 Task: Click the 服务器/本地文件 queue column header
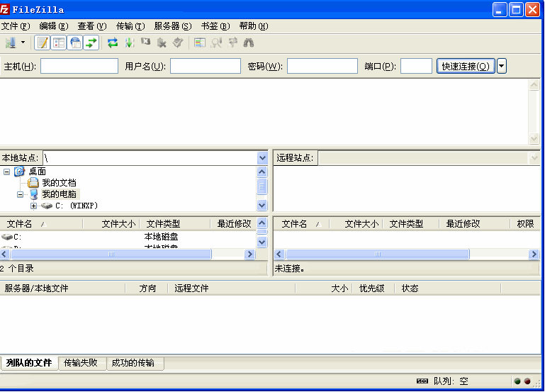click(62, 289)
